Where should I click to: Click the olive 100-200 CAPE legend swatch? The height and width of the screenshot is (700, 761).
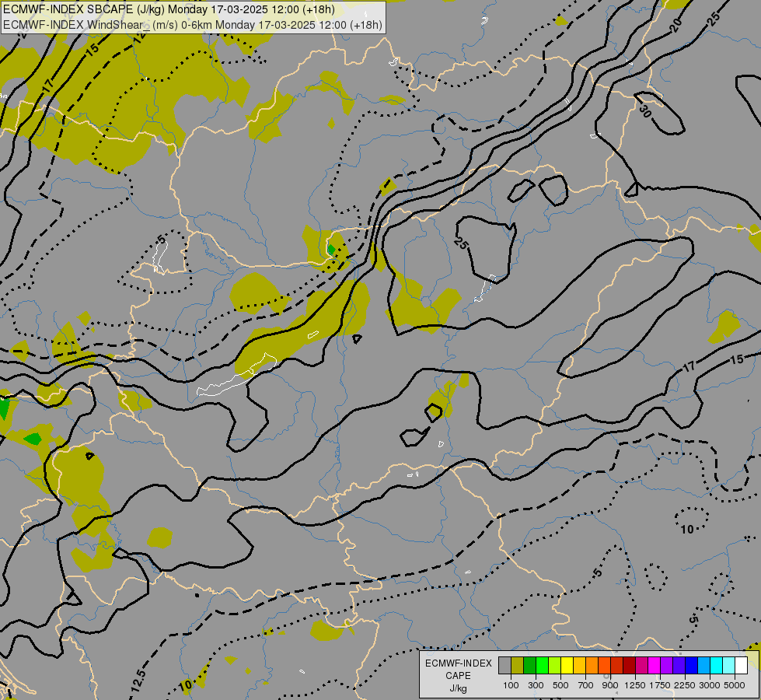point(518,666)
